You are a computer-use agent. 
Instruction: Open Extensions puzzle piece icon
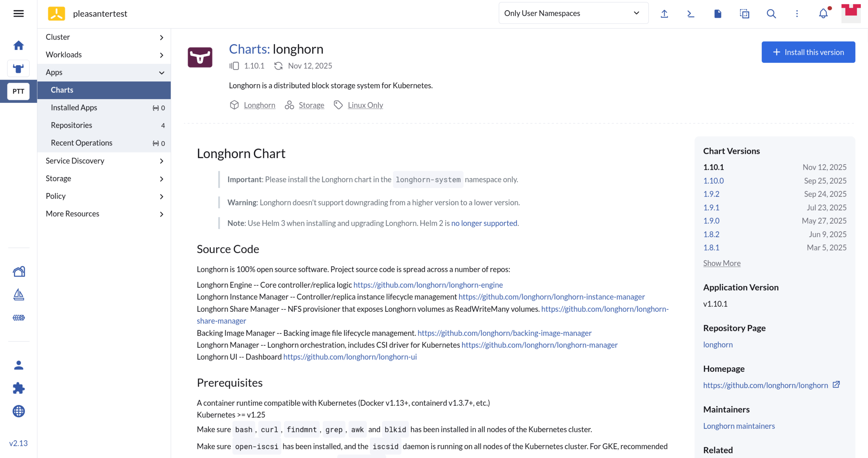18,388
